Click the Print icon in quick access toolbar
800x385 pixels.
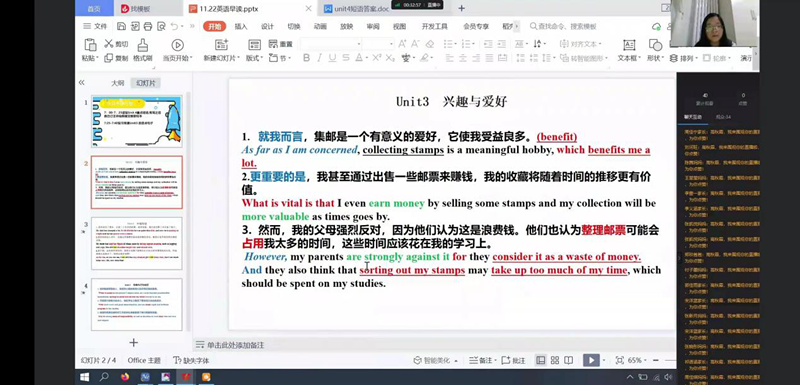point(148,27)
